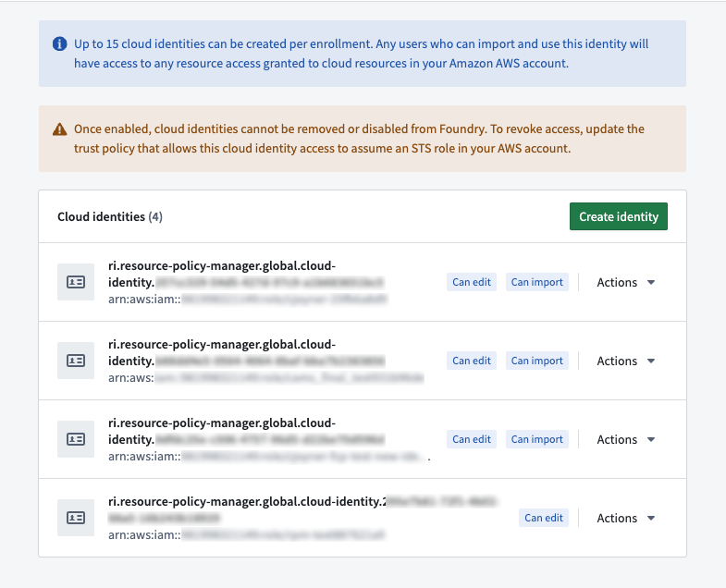
Task: Select fourth row's single-line cloud-identity name
Action: [302, 509]
